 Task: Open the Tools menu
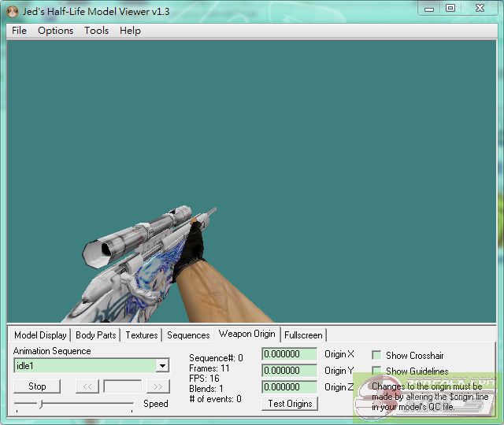[x=96, y=31]
